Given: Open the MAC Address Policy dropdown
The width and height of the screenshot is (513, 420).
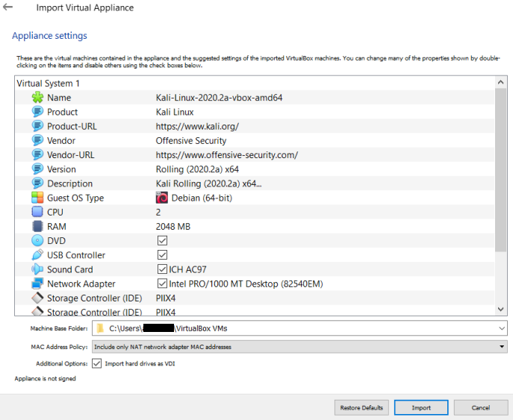Looking at the screenshot, I should [x=502, y=346].
